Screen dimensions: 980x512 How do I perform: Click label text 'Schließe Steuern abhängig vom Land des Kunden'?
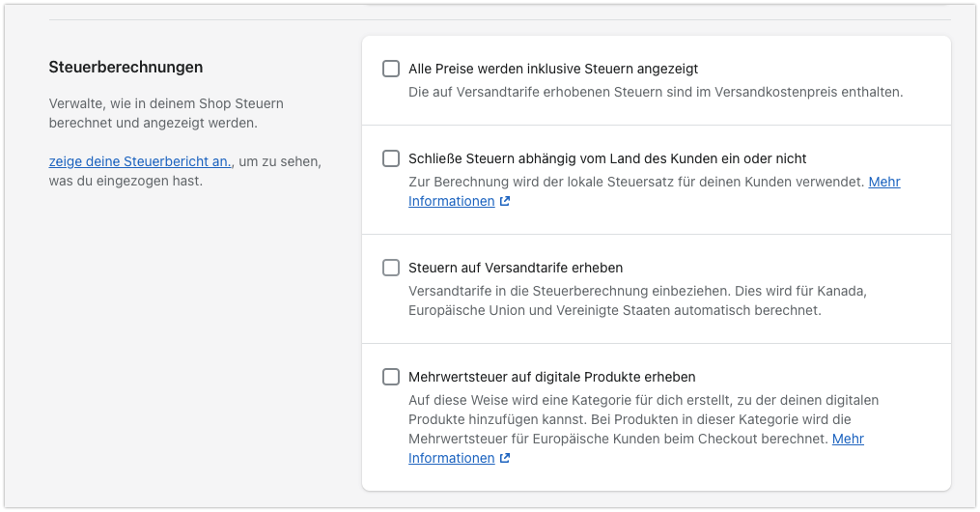pos(607,158)
